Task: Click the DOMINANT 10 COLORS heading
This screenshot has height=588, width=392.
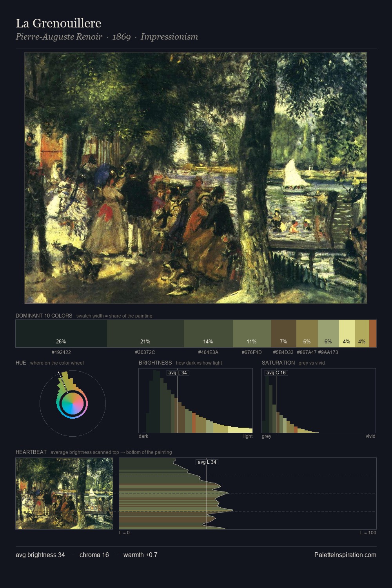Action: click(44, 316)
